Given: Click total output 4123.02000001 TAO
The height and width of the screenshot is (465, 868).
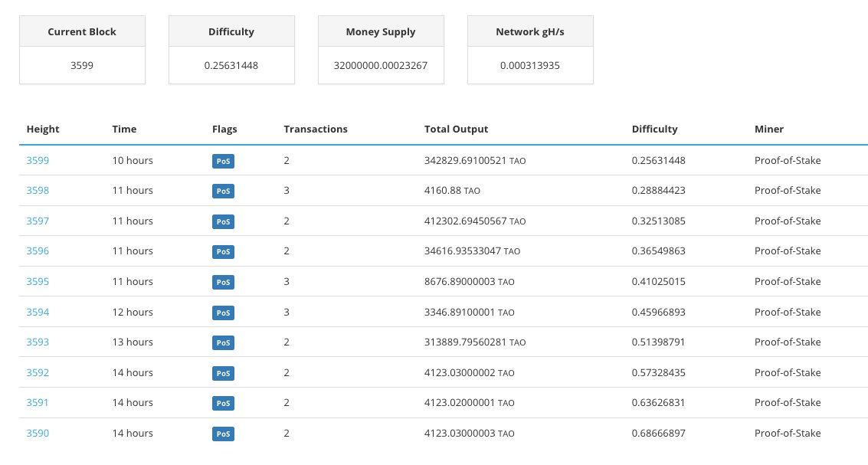Looking at the screenshot, I should 470,402.
